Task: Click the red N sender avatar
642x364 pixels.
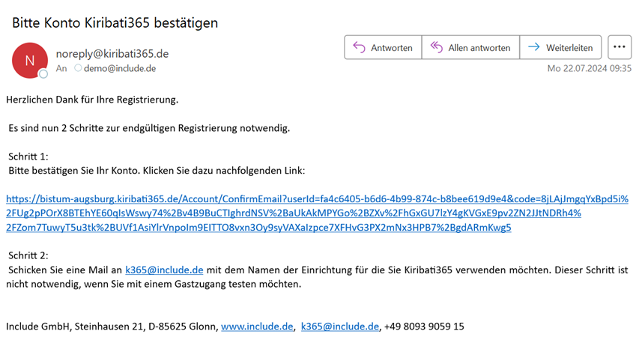Action: click(x=30, y=60)
